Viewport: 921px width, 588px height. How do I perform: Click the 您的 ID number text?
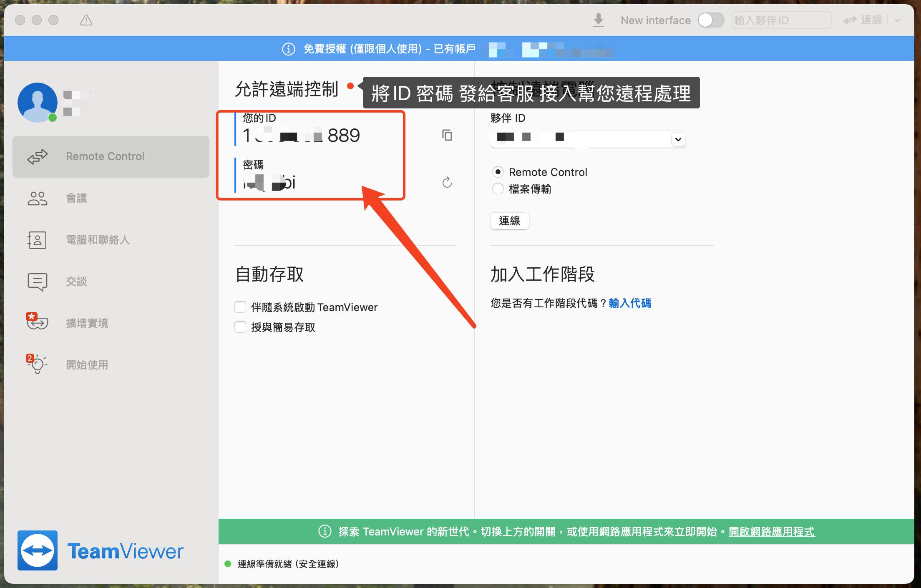click(302, 136)
